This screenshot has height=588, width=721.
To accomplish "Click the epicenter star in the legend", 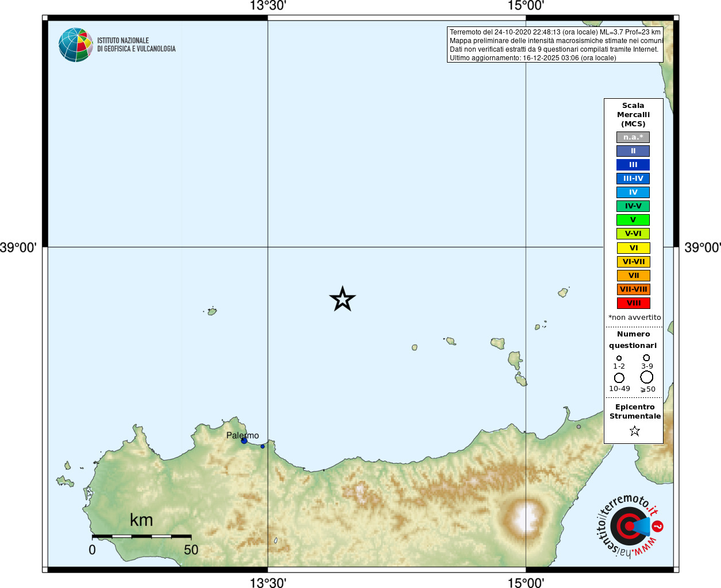I will click(635, 431).
